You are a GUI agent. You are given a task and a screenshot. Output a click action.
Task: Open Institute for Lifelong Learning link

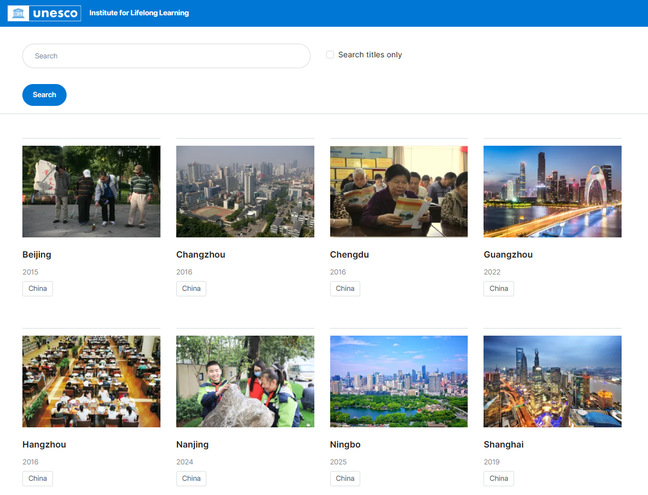click(138, 13)
